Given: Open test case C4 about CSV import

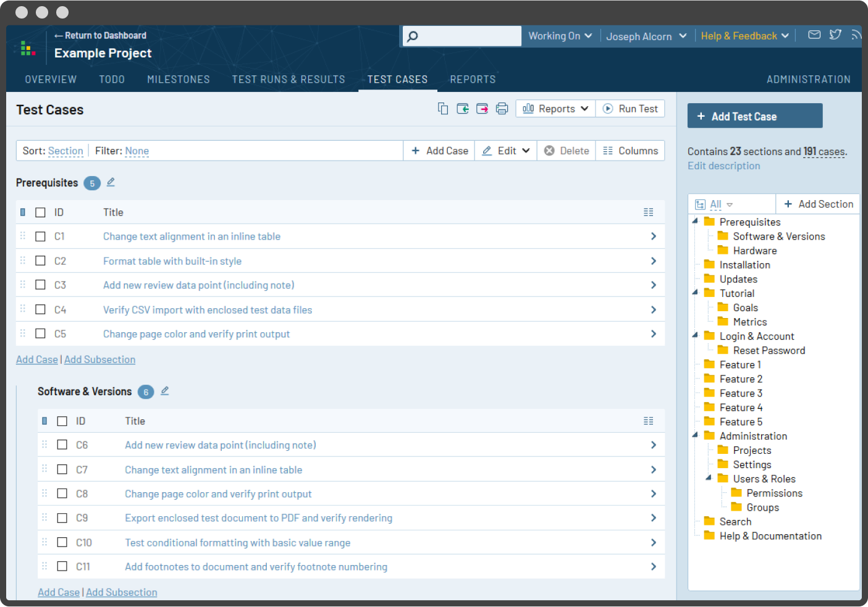Looking at the screenshot, I should click(x=208, y=309).
